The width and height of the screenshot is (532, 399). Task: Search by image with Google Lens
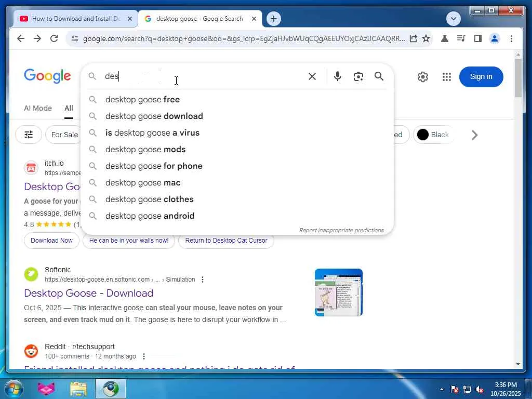[x=358, y=76]
